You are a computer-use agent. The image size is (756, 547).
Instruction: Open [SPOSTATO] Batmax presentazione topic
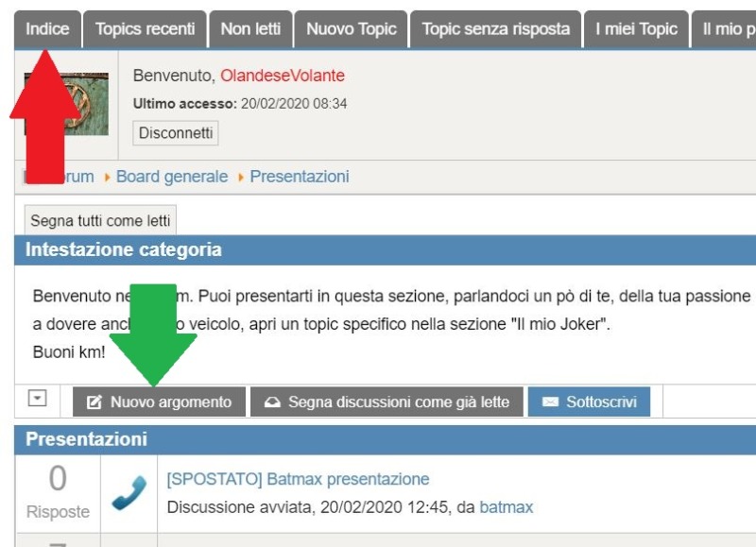[x=298, y=479]
